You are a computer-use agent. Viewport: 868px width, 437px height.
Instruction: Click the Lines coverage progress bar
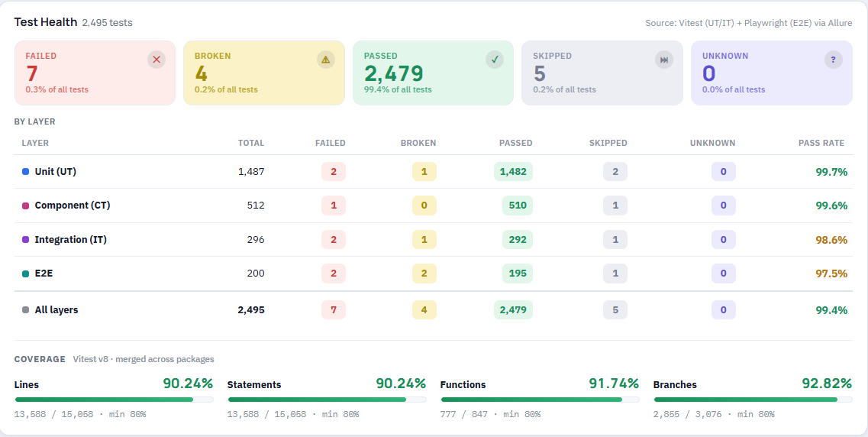[114, 400]
